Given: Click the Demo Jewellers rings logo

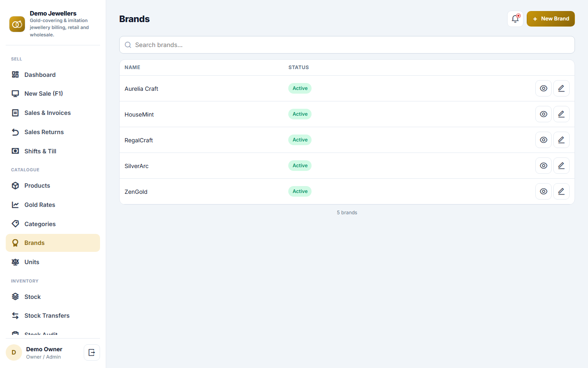Looking at the screenshot, I should click(17, 24).
